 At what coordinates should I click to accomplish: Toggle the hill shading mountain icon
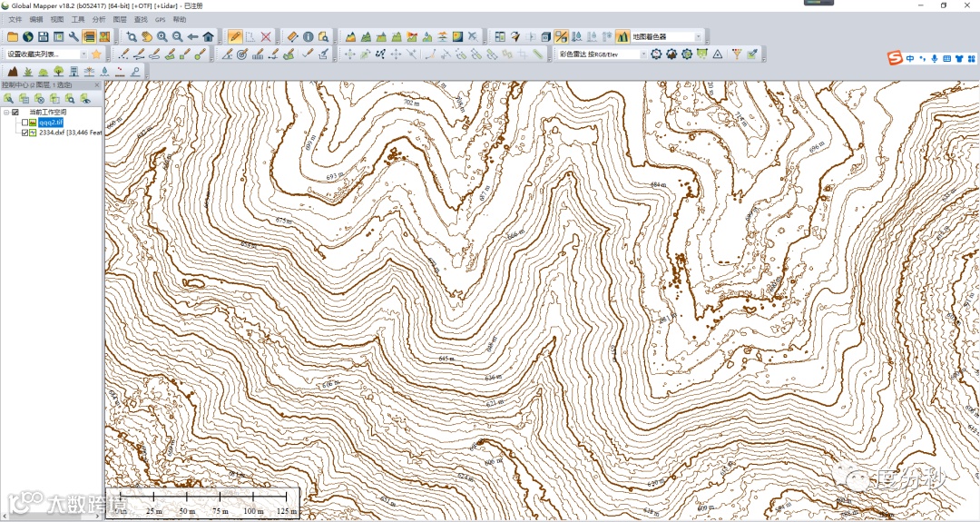coord(622,37)
